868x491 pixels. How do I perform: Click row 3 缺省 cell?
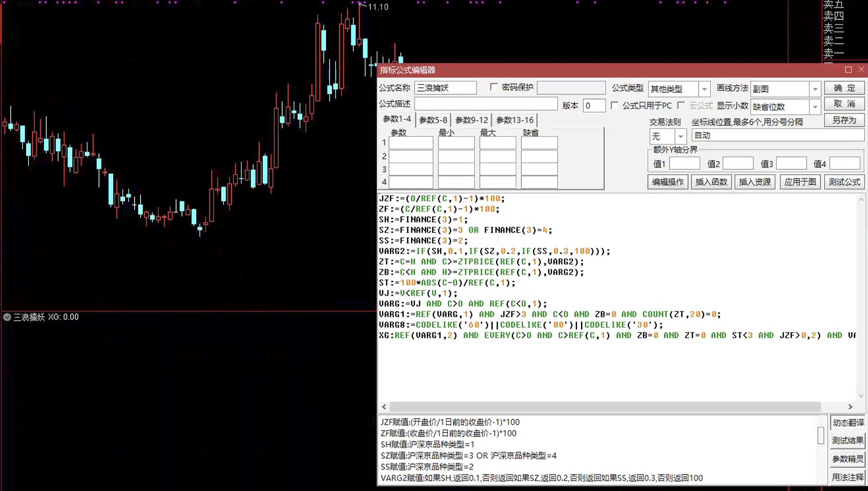coord(539,169)
